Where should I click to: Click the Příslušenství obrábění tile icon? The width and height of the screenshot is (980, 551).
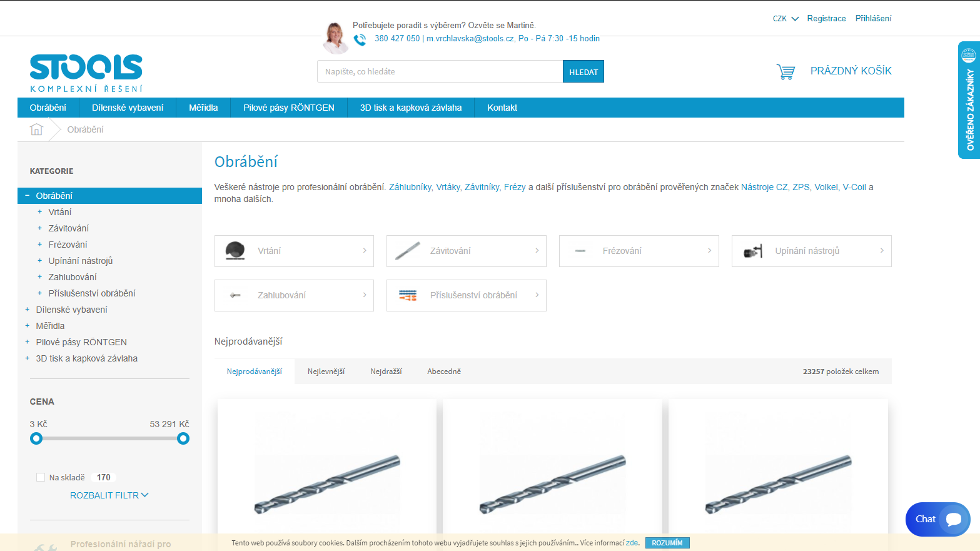click(408, 295)
